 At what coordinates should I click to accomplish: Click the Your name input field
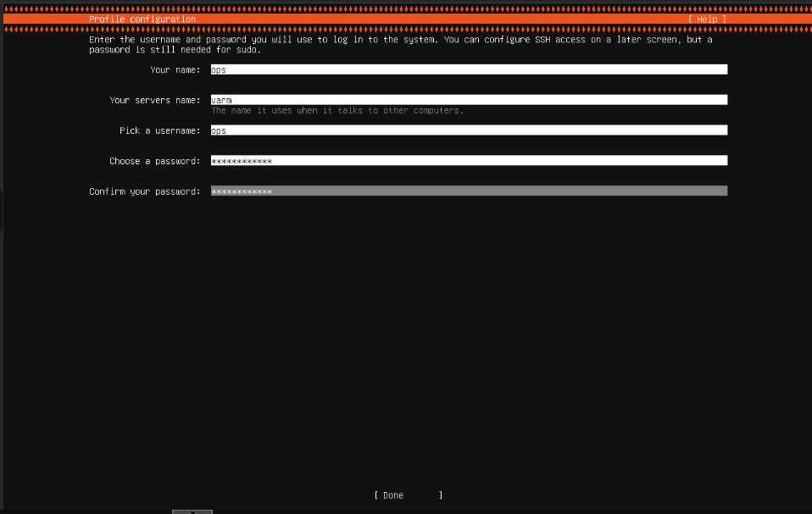(466, 69)
